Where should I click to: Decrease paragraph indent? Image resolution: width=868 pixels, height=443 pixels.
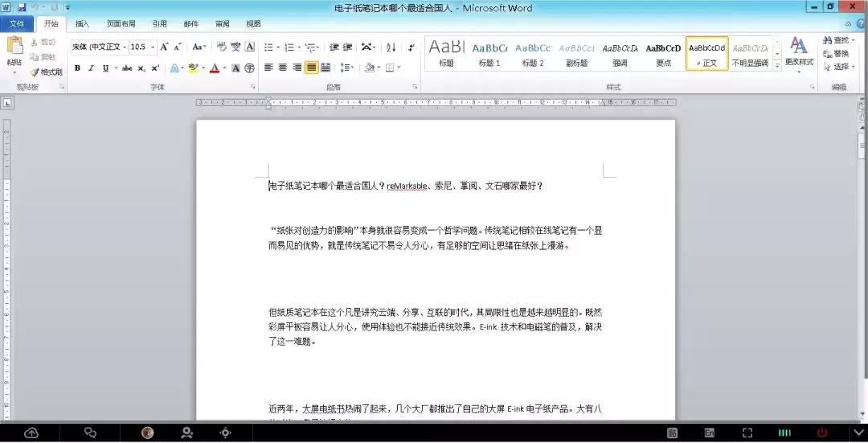[334, 47]
